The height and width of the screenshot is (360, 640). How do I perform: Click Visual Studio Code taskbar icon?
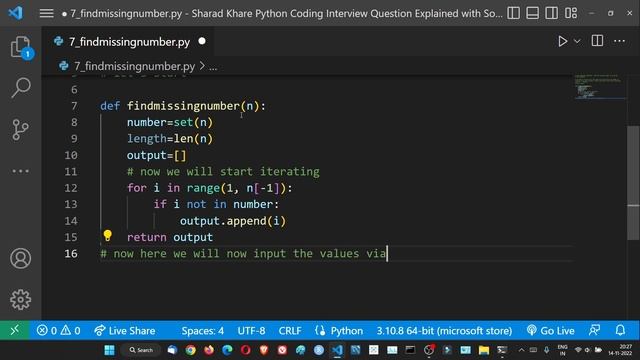[x=337, y=350]
